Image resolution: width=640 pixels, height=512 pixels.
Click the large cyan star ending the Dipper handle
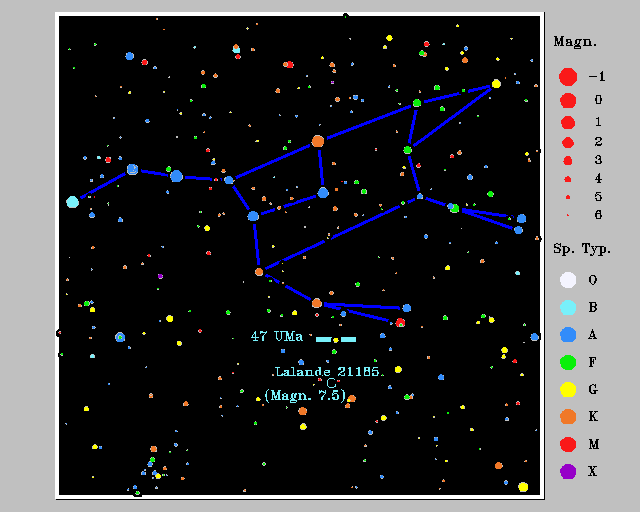tap(72, 202)
